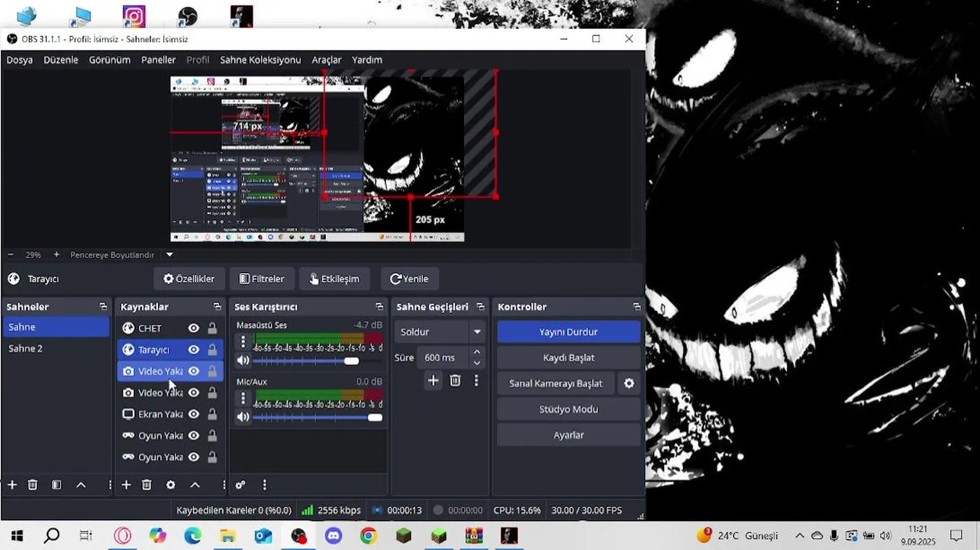Toggle lock on the Tarayıcı source
Screen dimensions: 980x550
212,350
